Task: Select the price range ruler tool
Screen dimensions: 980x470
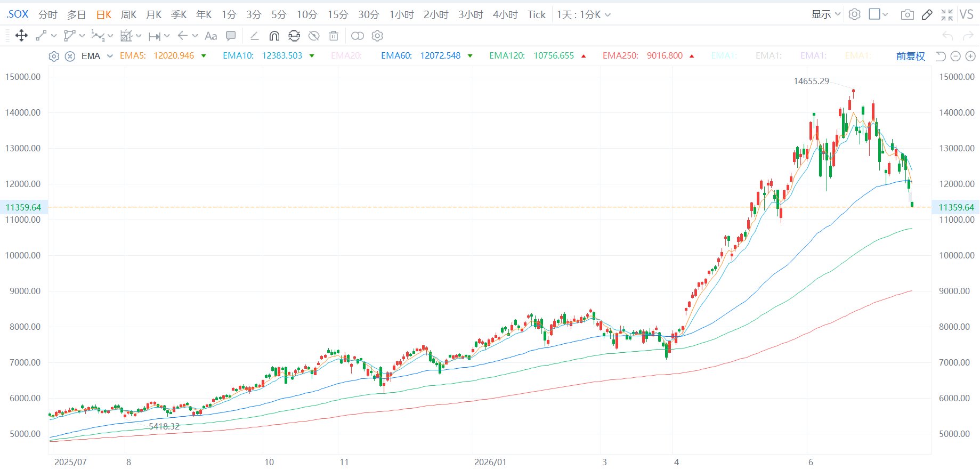Action: tap(155, 36)
